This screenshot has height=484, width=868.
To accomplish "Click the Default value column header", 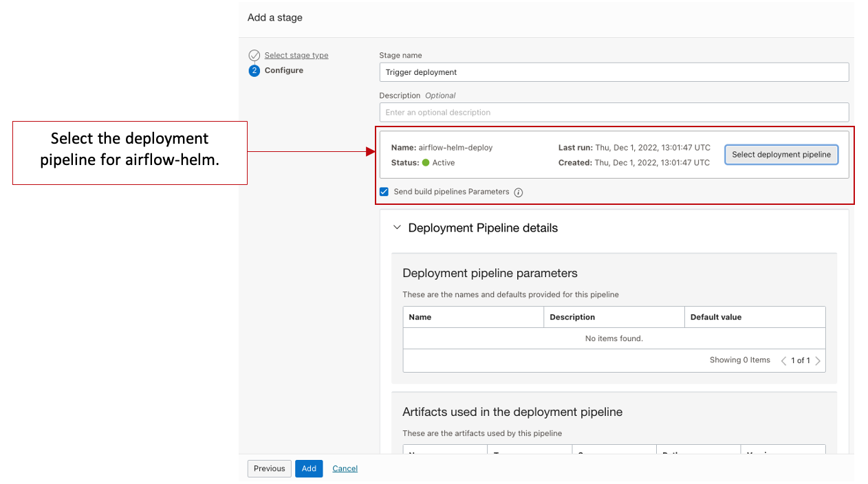I will (x=716, y=318).
